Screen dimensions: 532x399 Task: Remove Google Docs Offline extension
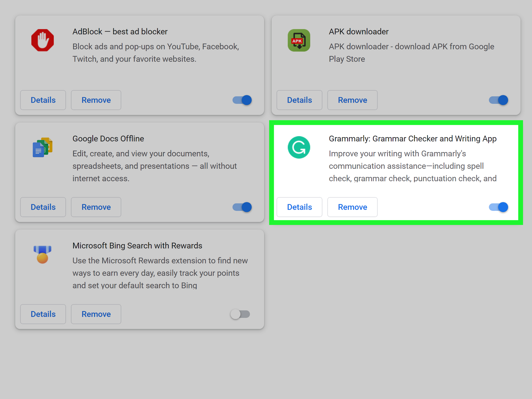point(96,207)
